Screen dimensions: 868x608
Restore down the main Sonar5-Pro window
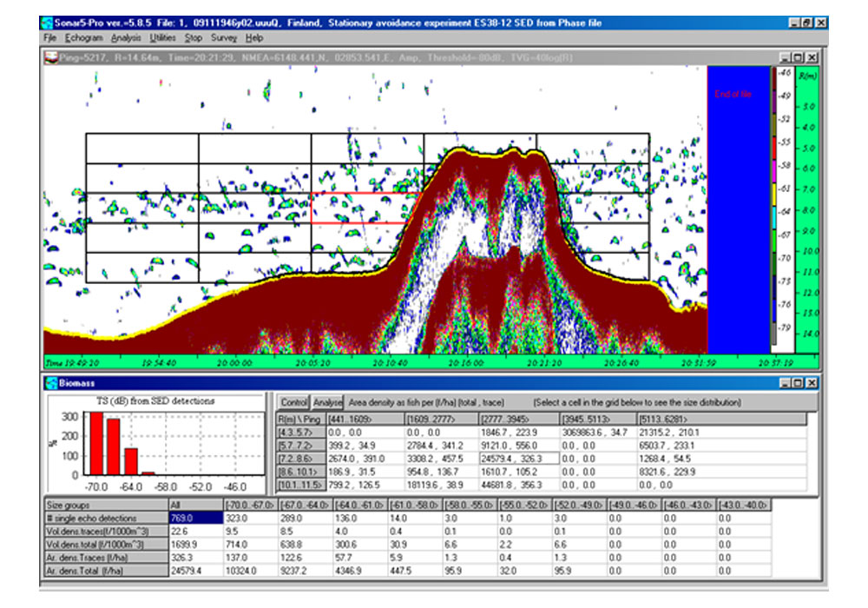pyautogui.click(x=808, y=23)
